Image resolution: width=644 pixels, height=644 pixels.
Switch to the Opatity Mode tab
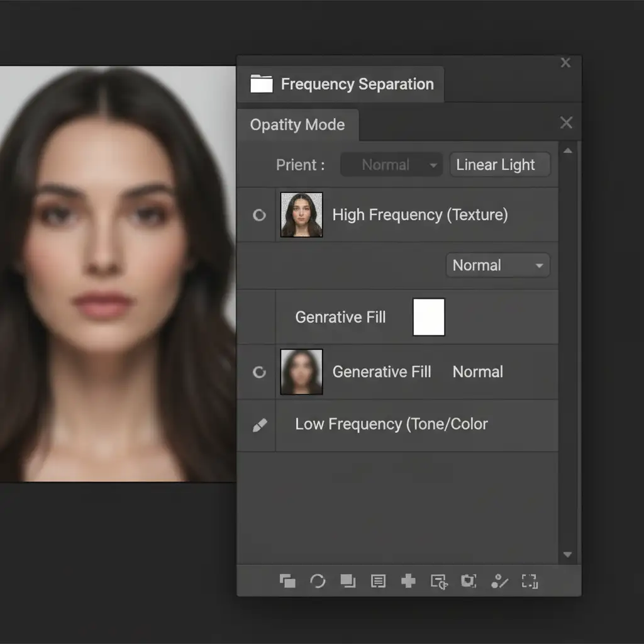(297, 125)
